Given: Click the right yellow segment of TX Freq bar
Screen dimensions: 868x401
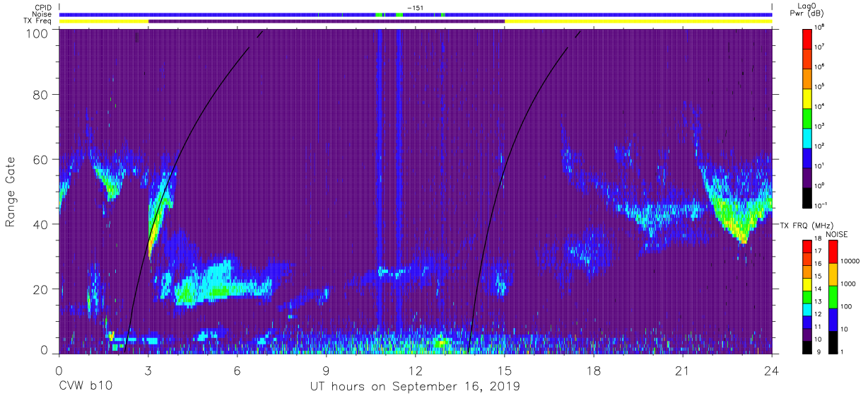Looking at the screenshot, I should (638, 21).
